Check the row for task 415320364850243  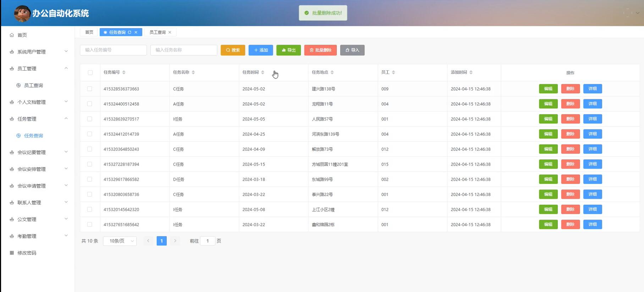coord(90,149)
